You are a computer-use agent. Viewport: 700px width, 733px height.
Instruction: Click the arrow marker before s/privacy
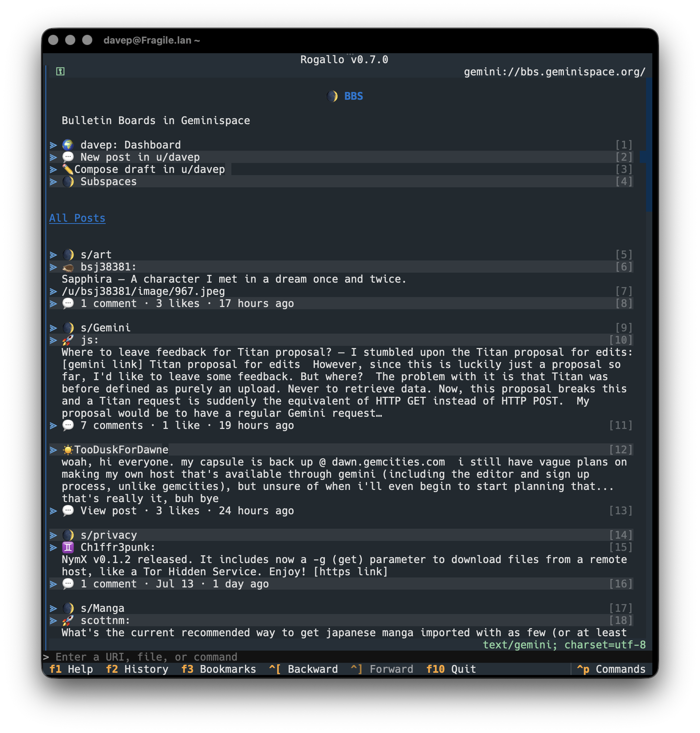[53, 535]
